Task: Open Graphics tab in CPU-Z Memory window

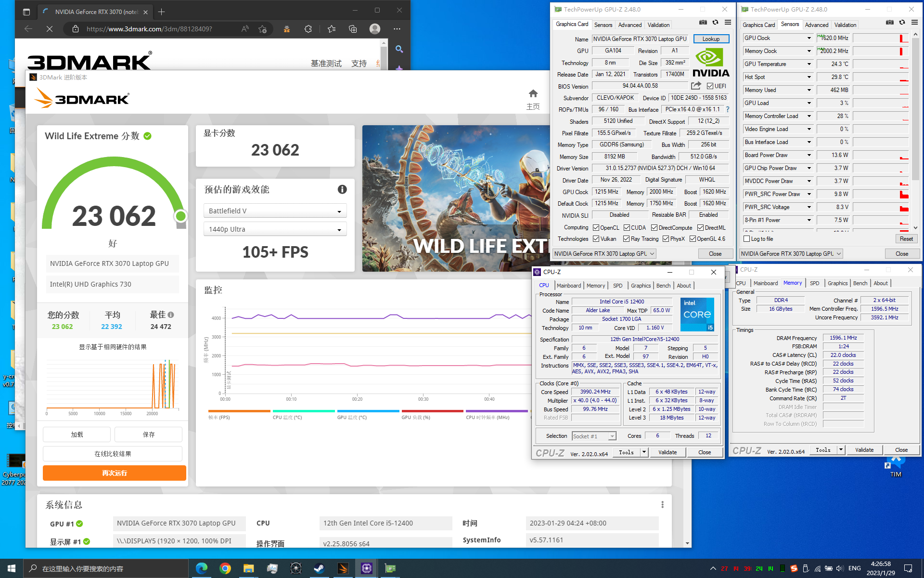Action: (837, 283)
